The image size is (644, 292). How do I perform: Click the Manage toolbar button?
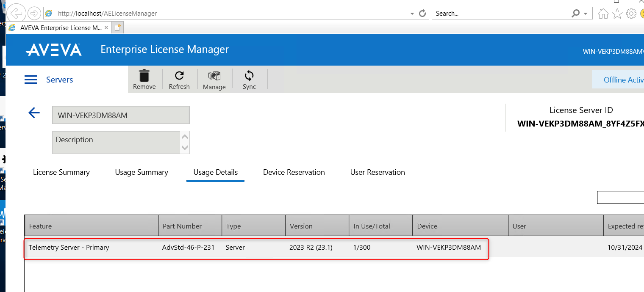point(214,80)
